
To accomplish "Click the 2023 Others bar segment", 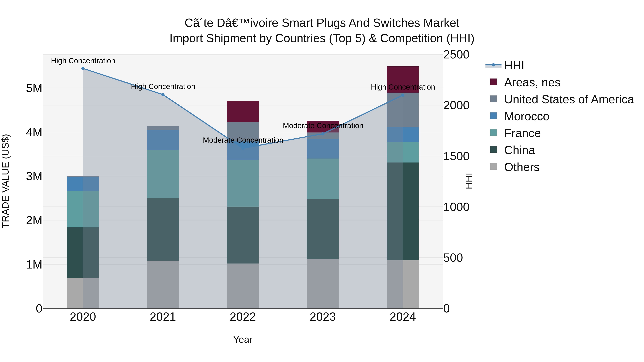I will tap(323, 284).
